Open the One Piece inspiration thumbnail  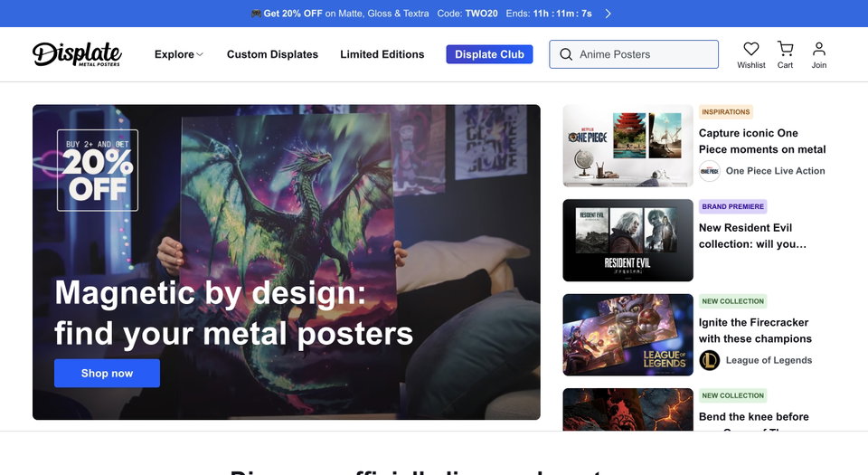(627, 146)
